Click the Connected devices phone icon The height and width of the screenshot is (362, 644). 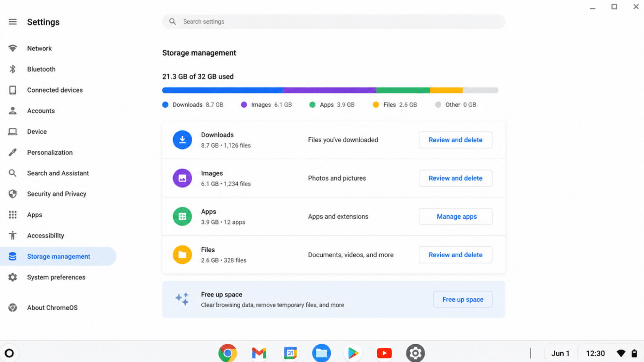tap(13, 90)
